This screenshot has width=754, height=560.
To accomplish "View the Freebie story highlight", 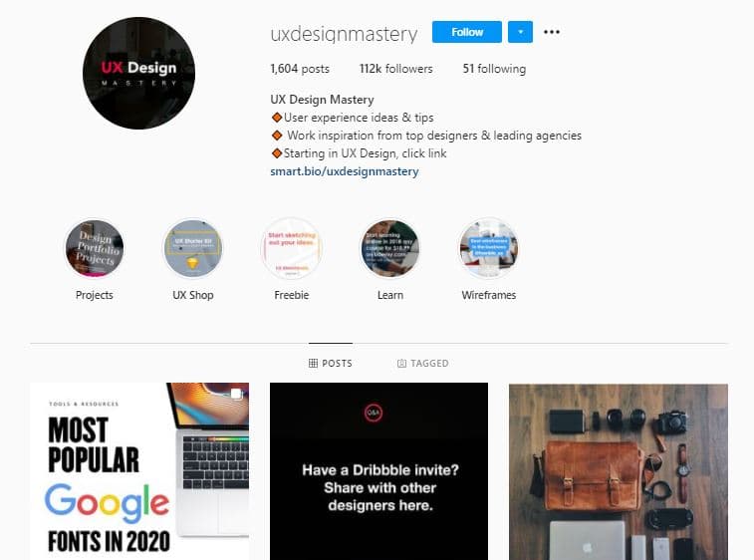I will (x=292, y=248).
